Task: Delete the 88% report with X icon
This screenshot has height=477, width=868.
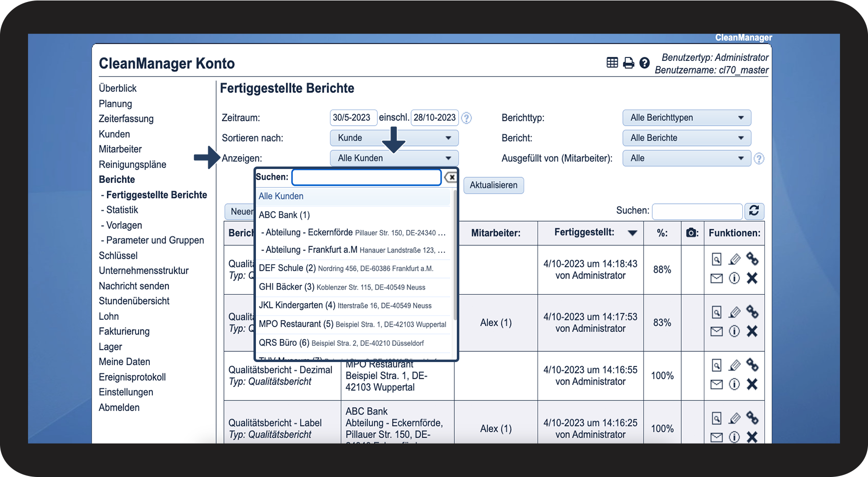Action: coord(752,279)
